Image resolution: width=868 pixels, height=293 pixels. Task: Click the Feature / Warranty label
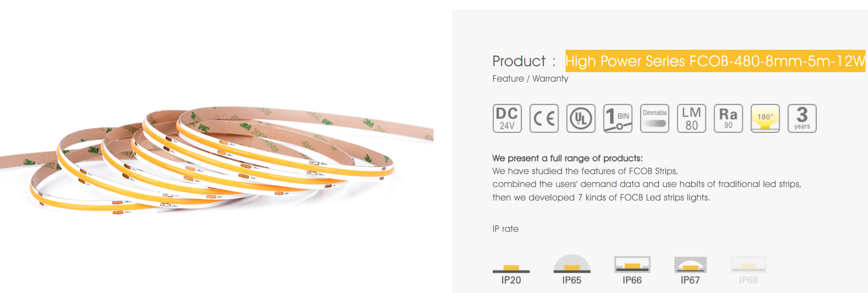point(530,79)
